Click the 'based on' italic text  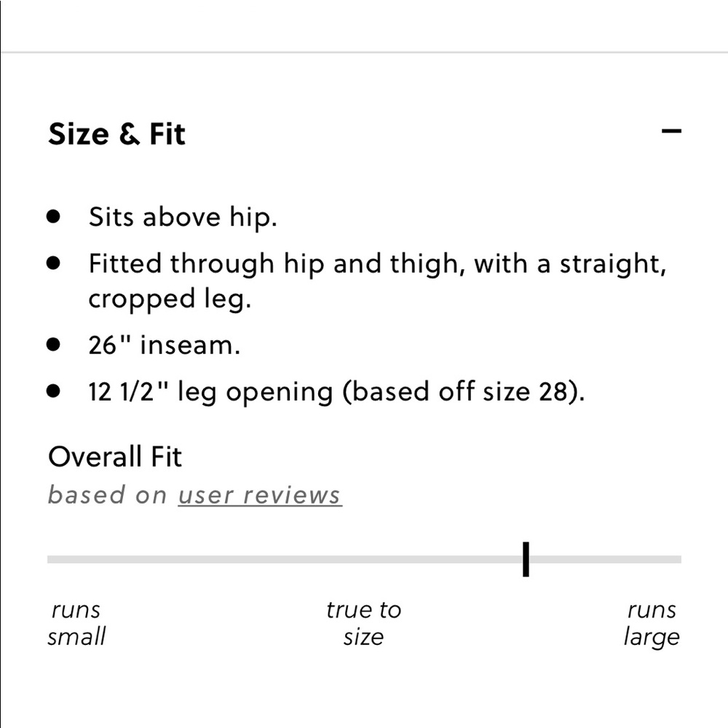coord(107,495)
